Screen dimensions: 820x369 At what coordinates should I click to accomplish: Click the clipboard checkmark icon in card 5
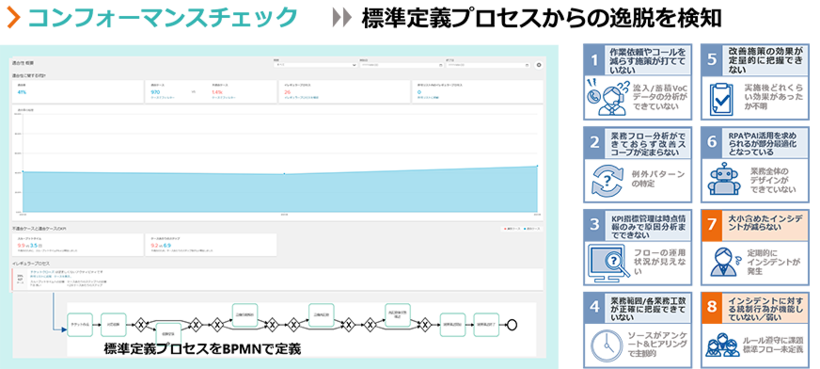click(722, 99)
